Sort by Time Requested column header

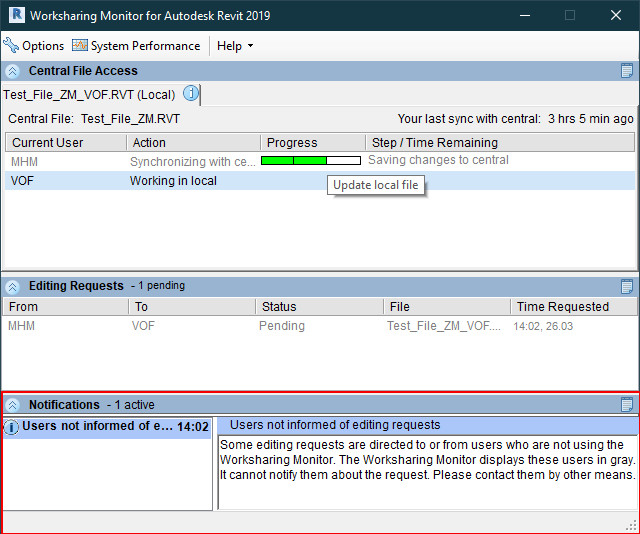pos(572,307)
